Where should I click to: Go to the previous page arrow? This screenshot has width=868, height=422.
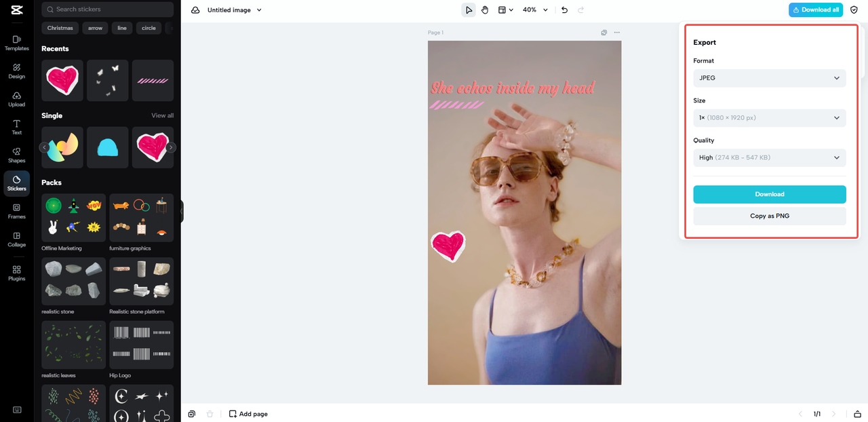click(800, 414)
